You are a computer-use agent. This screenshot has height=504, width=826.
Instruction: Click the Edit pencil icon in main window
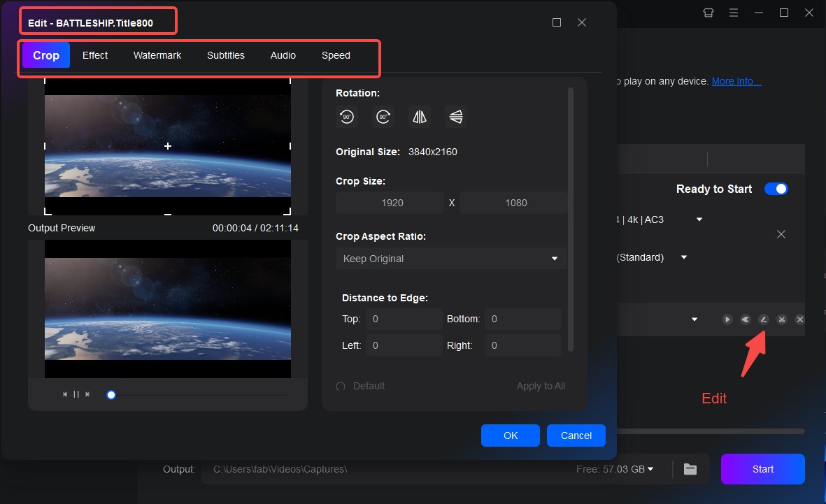[x=763, y=319]
